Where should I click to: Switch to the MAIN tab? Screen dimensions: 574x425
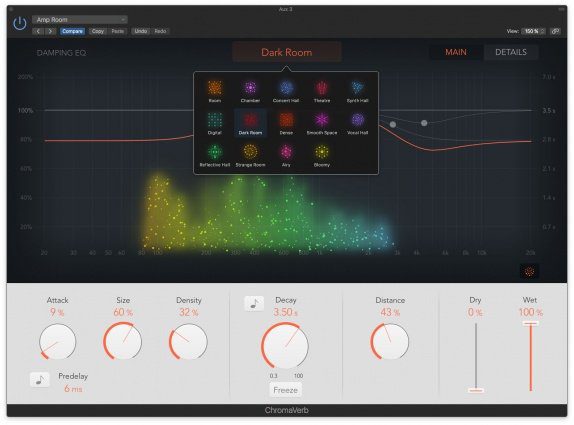tap(456, 52)
